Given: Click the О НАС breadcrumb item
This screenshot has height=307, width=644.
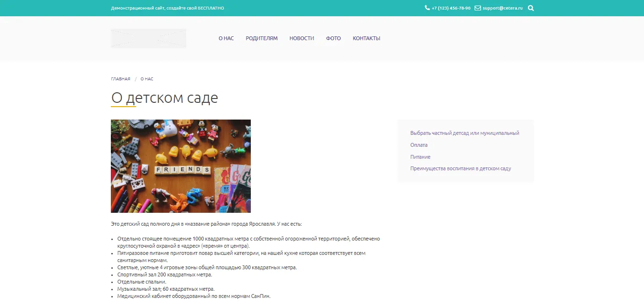Looking at the screenshot, I should (147, 79).
